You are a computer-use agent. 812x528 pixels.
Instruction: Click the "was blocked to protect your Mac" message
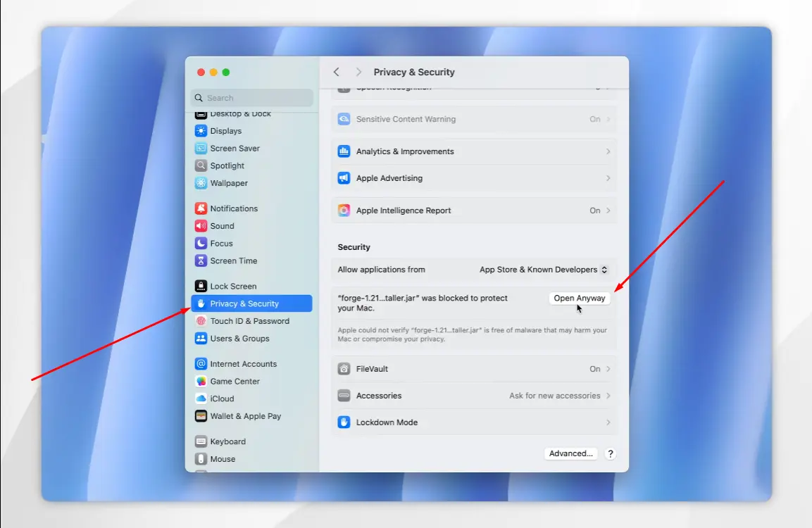pyautogui.click(x=422, y=303)
